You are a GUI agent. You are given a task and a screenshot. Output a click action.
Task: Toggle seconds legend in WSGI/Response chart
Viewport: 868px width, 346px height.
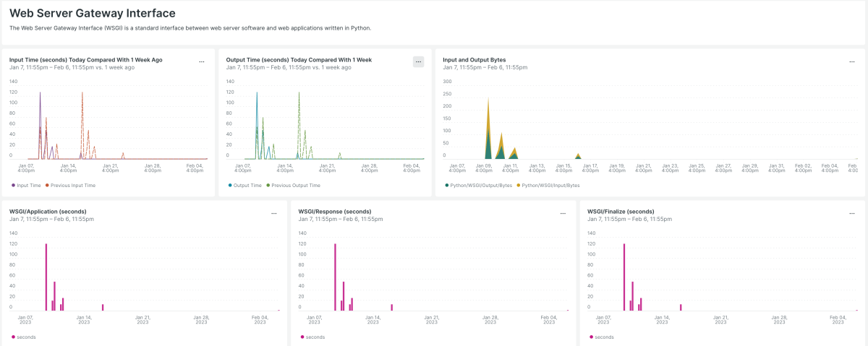[315, 337]
